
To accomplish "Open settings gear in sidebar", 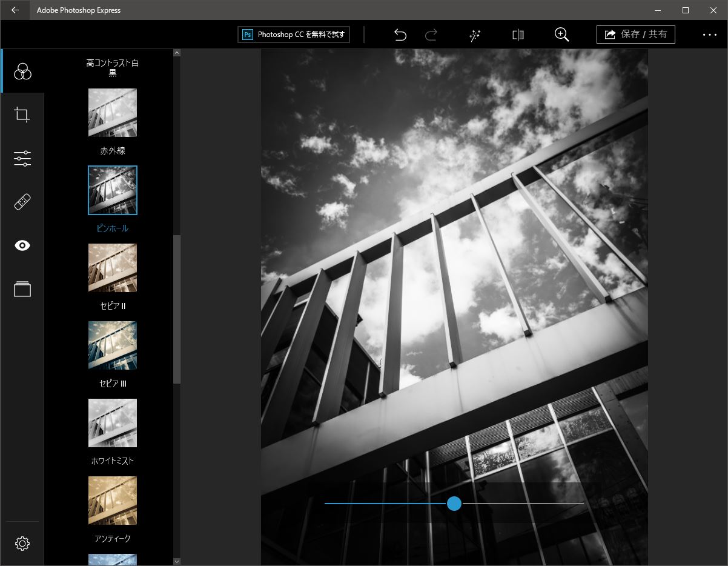I will click(x=22, y=543).
